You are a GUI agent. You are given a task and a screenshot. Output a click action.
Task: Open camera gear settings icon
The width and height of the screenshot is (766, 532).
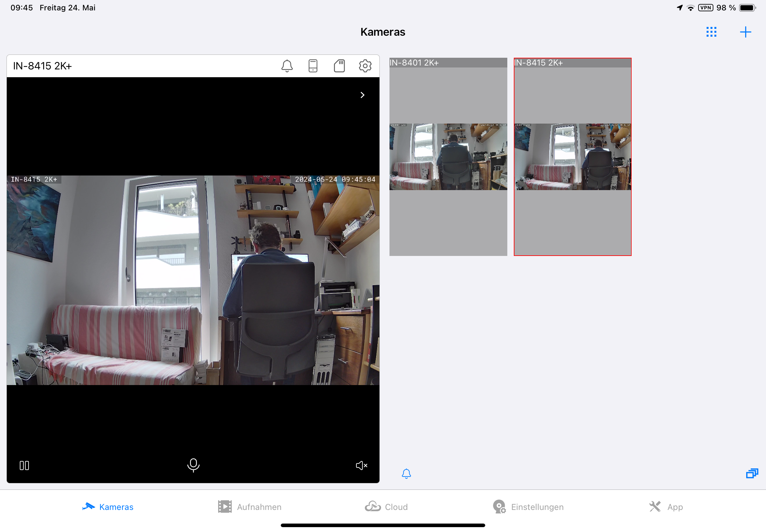click(x=365, y=66)
